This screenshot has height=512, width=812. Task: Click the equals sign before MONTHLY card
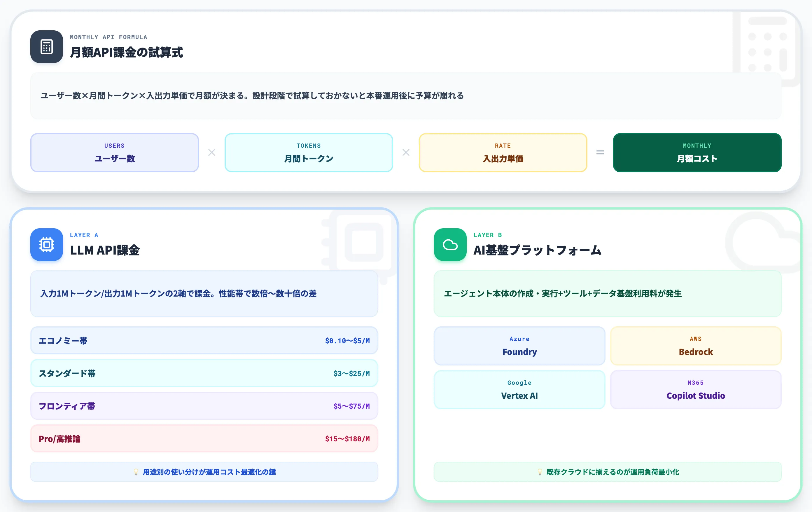(600, 153)
